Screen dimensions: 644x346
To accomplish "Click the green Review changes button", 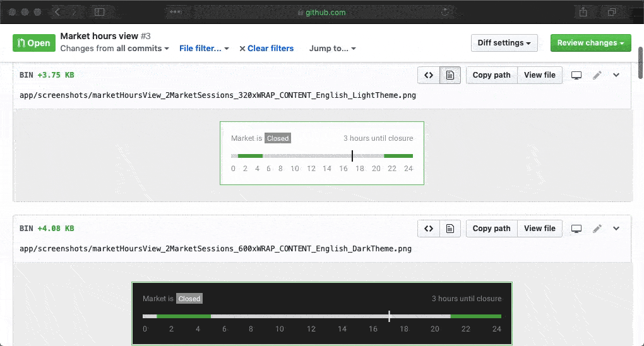I will point(590,43).
